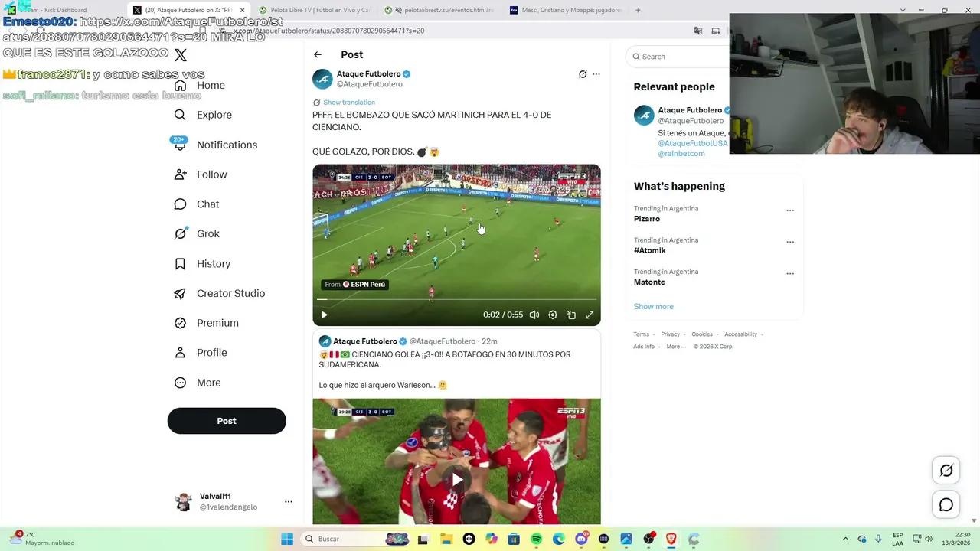980x551 pixels.
Task: Open Creator Studio rocket icon
Action: [x=180, y=294]
